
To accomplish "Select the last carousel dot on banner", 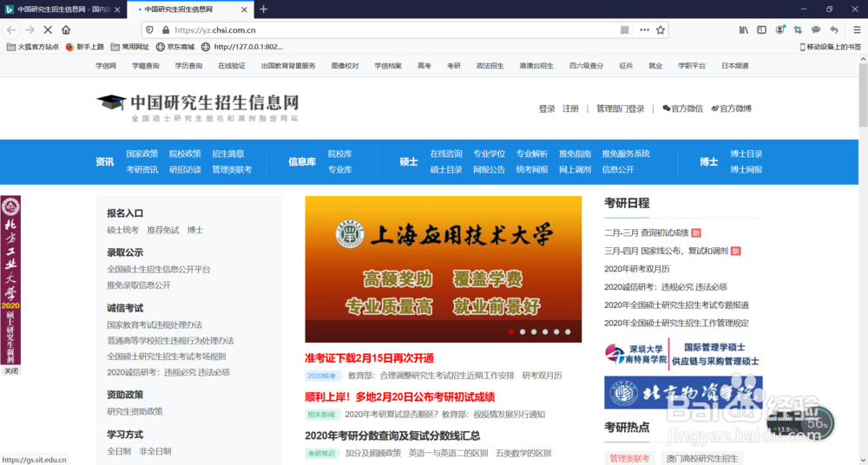I will [568, 331].
